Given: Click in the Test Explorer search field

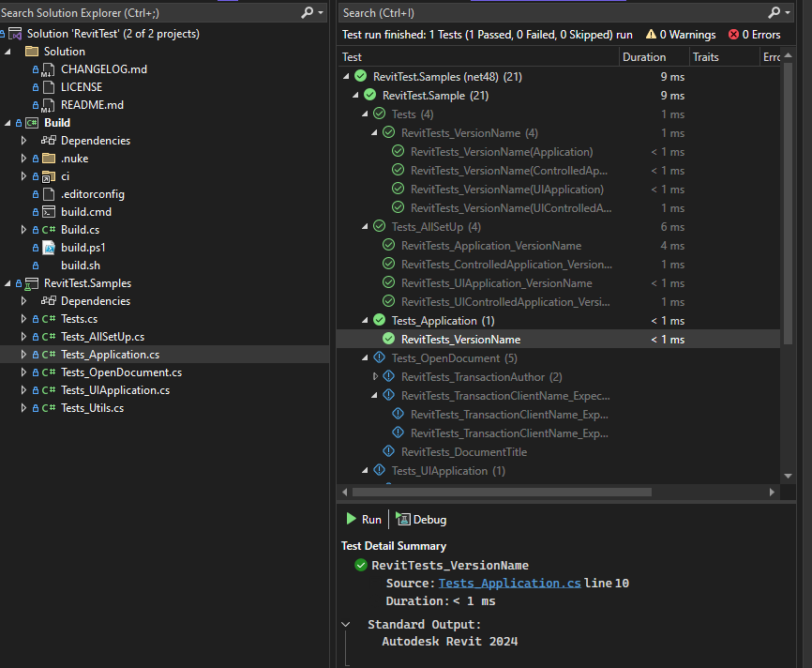Looking at the screenshot, I should (549, 12).
